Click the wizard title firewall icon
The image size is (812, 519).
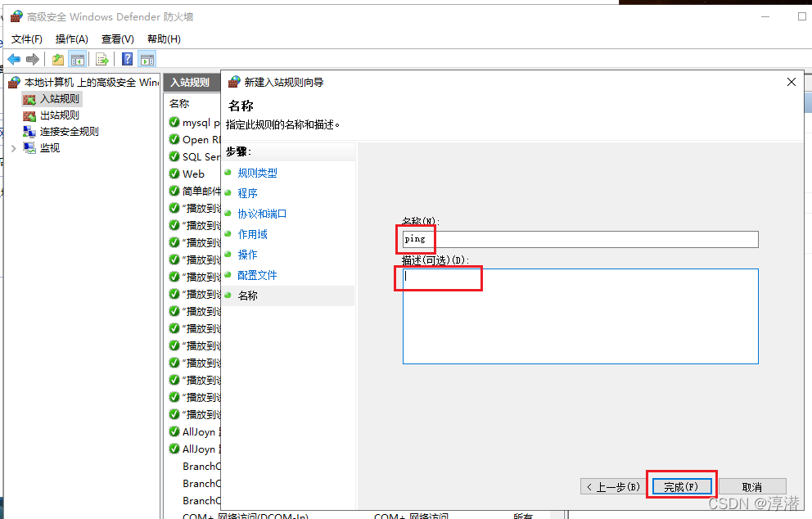click(235, 82)
